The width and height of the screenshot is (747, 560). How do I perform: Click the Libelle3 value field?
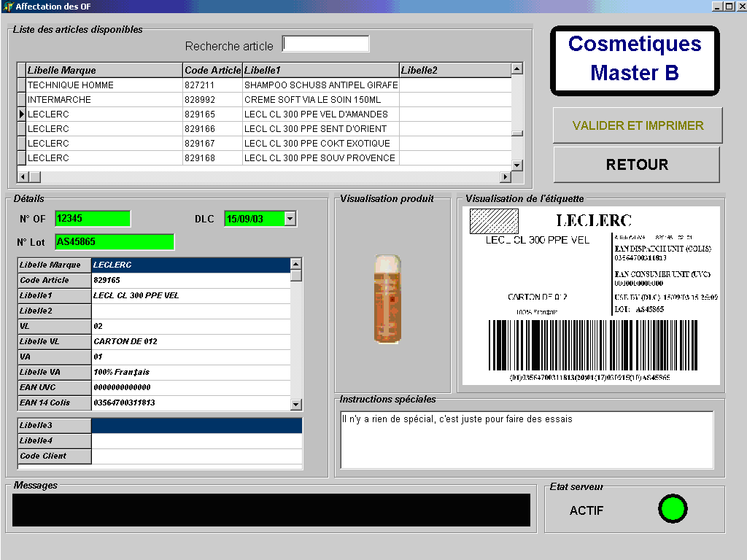(197, 425)
